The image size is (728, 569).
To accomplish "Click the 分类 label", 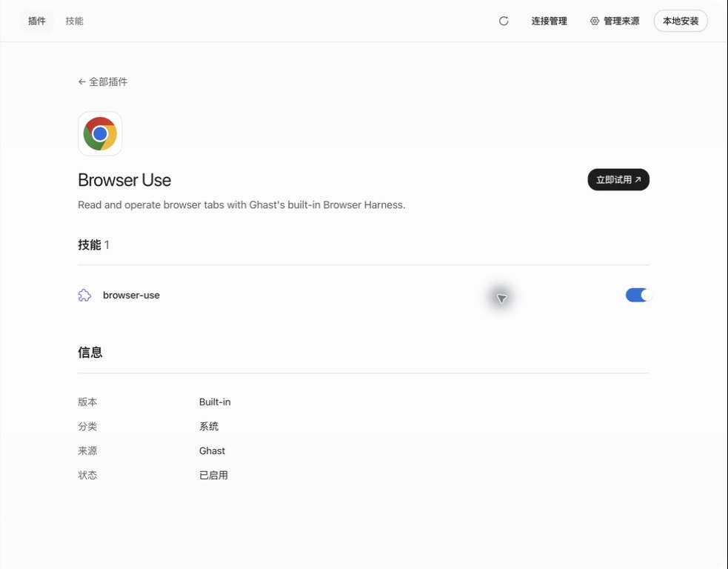I will [87, 427].
